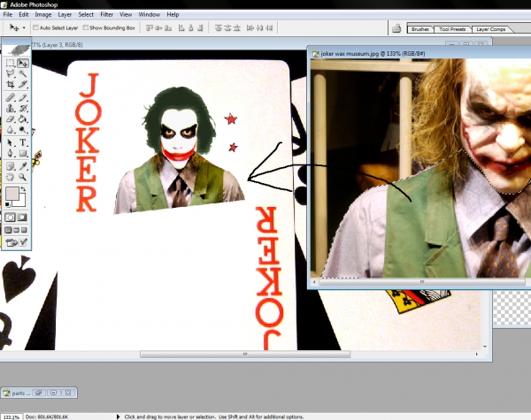Image resolution: width=531 pixels, height=420 pixels.
Task: Open the File menu
Action: (x=7, y=14)
